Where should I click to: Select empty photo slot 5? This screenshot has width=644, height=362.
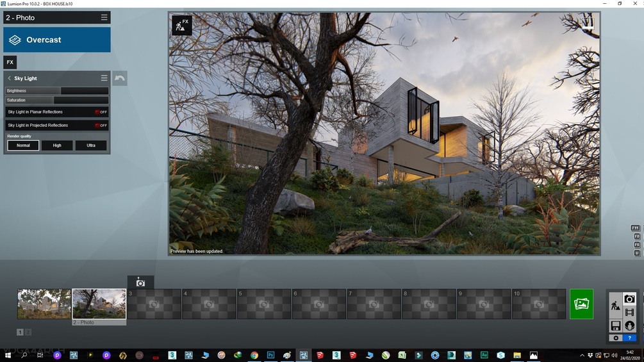pos(264,304)
